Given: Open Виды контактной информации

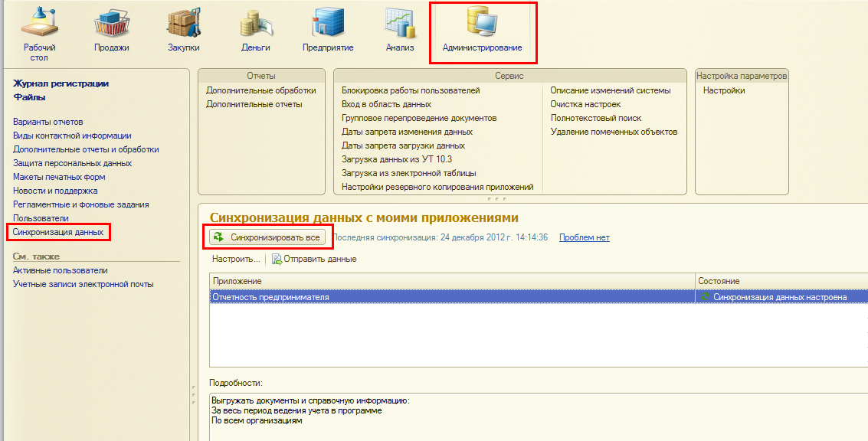Looking at the screenshot, I should point(72,136).
